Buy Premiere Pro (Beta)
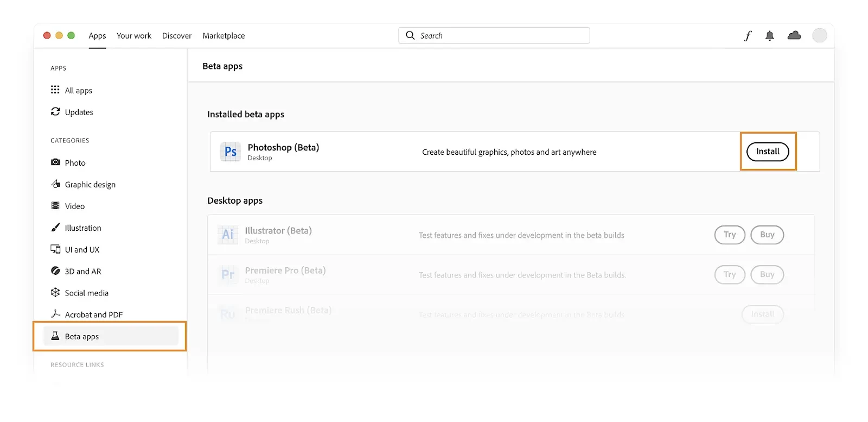The width and height of the screenshot is (868, 422). click(x=767, y=274)
